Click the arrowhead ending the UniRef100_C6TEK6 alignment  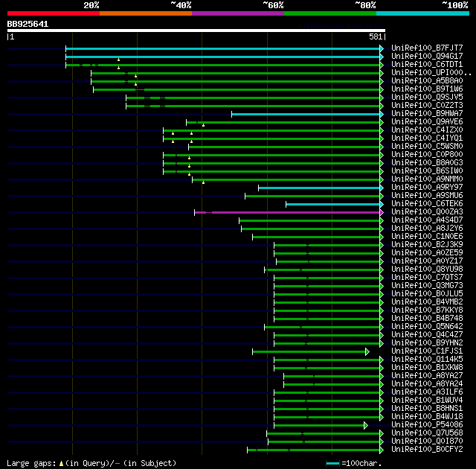pos(382,205)
